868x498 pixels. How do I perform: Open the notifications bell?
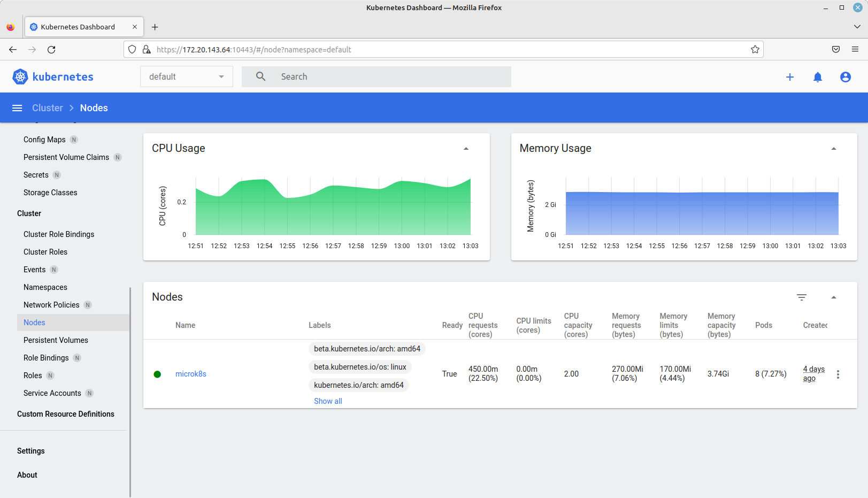[x=818, y=77]
